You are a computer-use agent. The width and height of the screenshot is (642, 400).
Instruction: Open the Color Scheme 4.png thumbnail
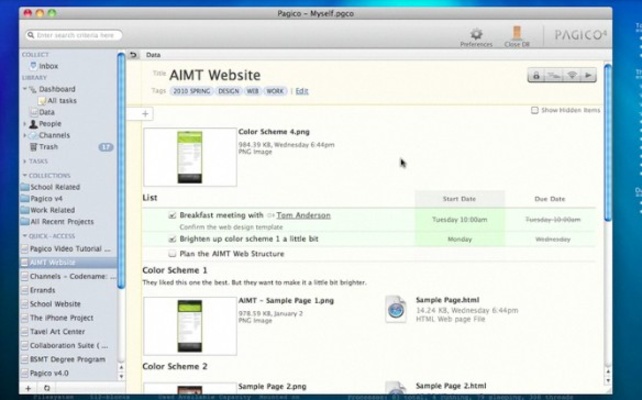[x=190, y=157]
